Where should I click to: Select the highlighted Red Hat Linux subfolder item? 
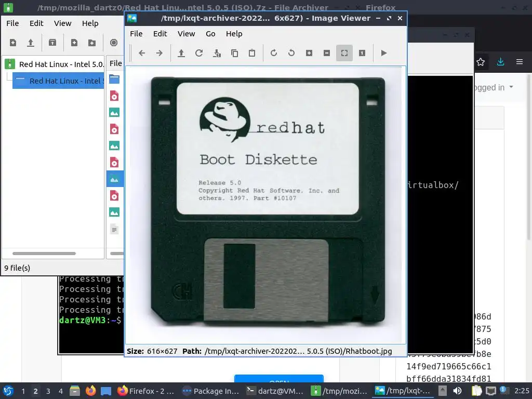[x=58, y=81]
